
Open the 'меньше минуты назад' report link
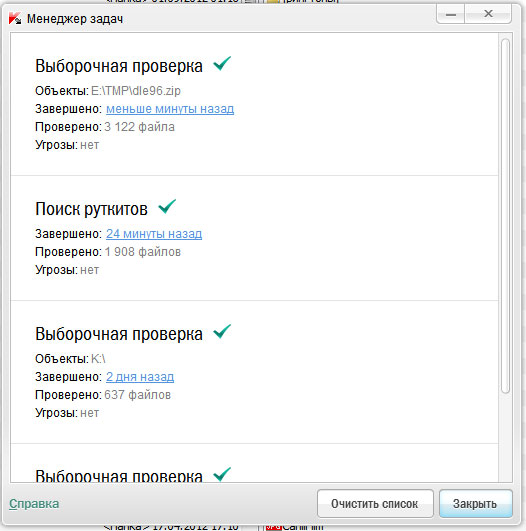(170, 109)
